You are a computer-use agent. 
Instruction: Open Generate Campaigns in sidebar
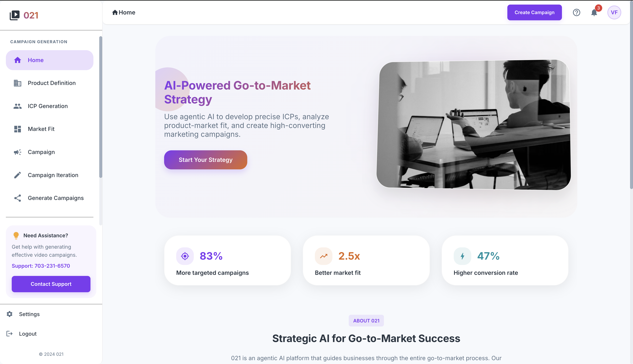pyautogui.click(x=55, y=198)
